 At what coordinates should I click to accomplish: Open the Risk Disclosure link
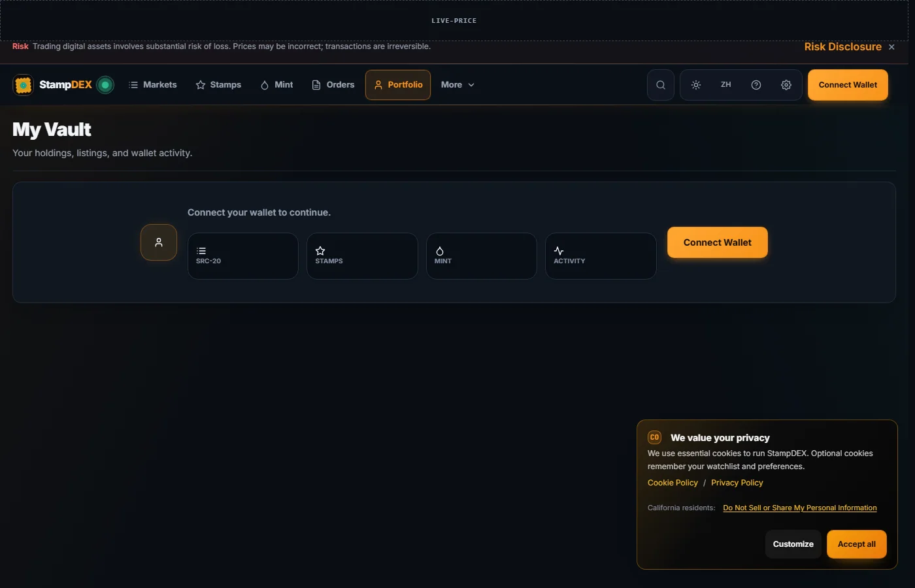pyautogui.click(x=842, y=47)
